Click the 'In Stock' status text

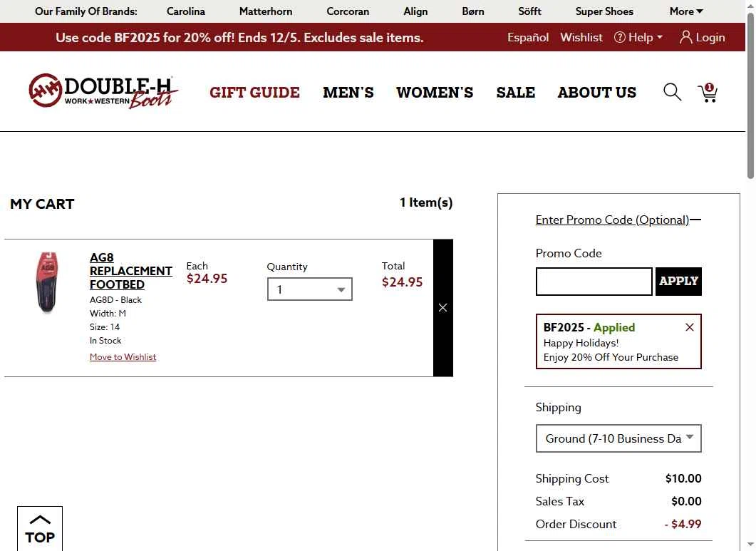pos(105,340)
